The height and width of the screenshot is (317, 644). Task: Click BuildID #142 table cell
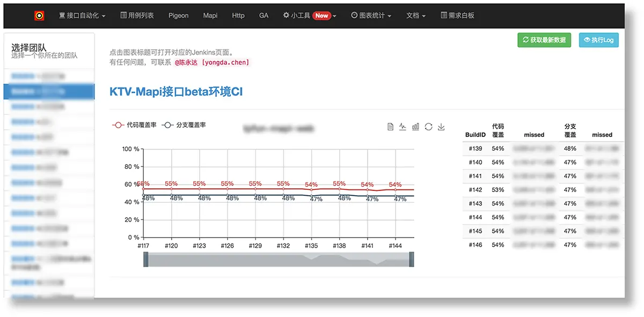[x=475, y=190]
